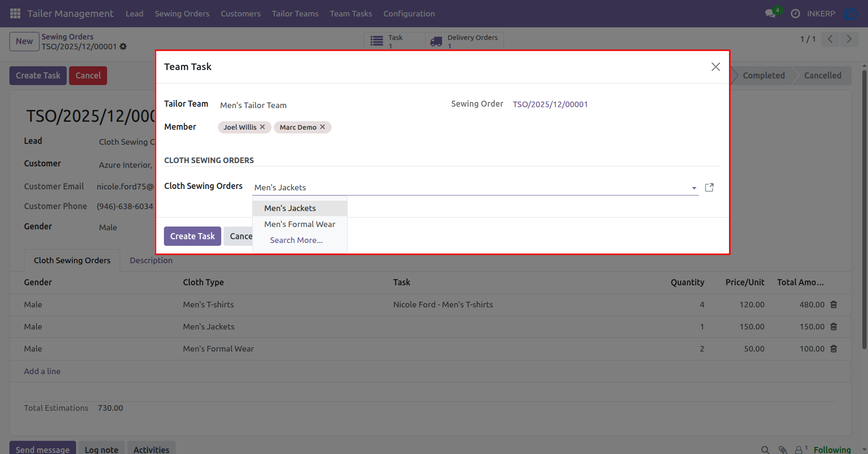Image resolution: width=868 pixels, height=454 pixels.
Task: Expand the Cloth Sewing Orders dropdown arrow
Action: click(x=694, y=188)
